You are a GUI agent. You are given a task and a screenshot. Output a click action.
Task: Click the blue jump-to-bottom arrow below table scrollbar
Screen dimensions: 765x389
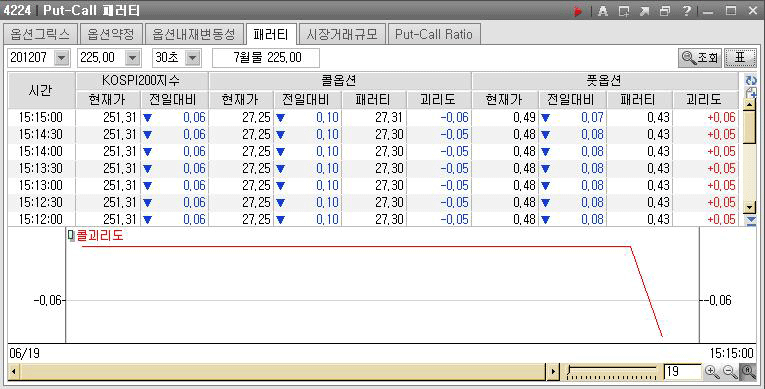750,221
